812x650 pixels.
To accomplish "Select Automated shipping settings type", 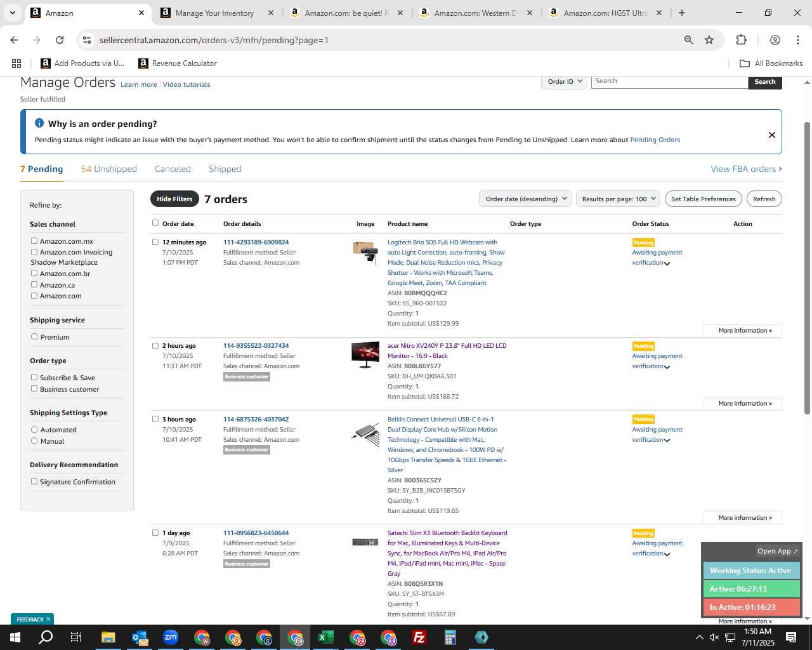I will coord(34,429).
